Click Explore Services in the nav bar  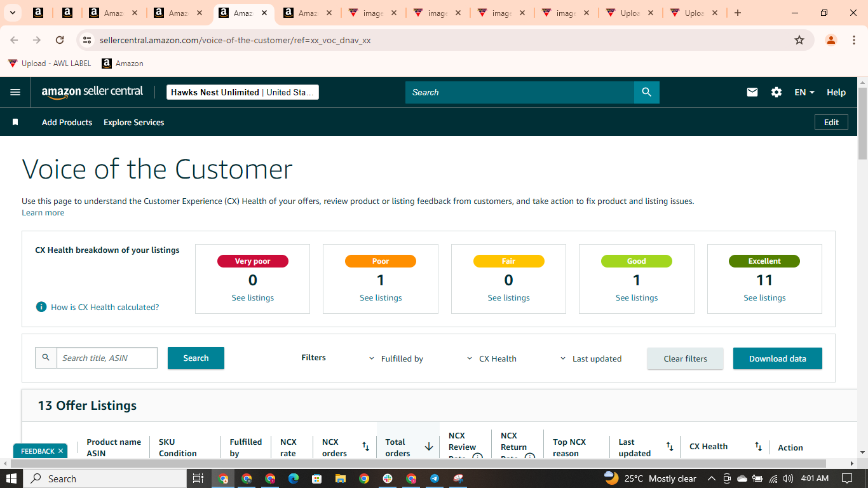point(133,122)
